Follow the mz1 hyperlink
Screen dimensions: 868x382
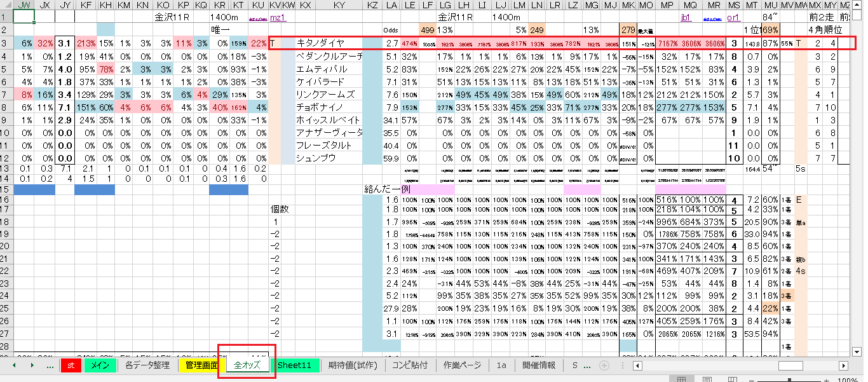[x=278, y=18]
